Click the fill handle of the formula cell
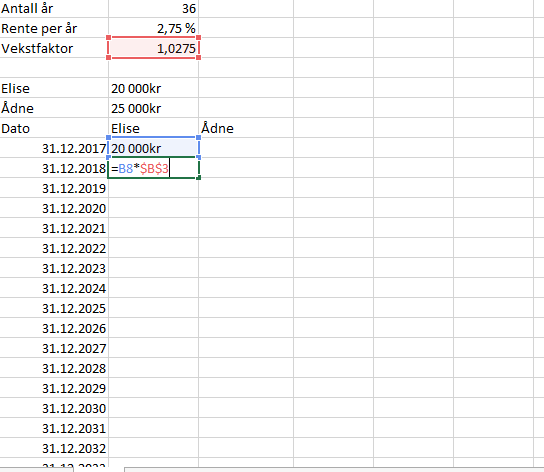Image resolution: width=544 pixels, height=472 pixels. (x=198, y=178)
